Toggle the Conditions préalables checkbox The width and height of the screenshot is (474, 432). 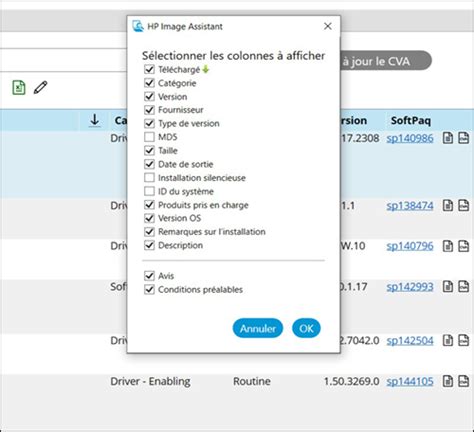point(149,289)
